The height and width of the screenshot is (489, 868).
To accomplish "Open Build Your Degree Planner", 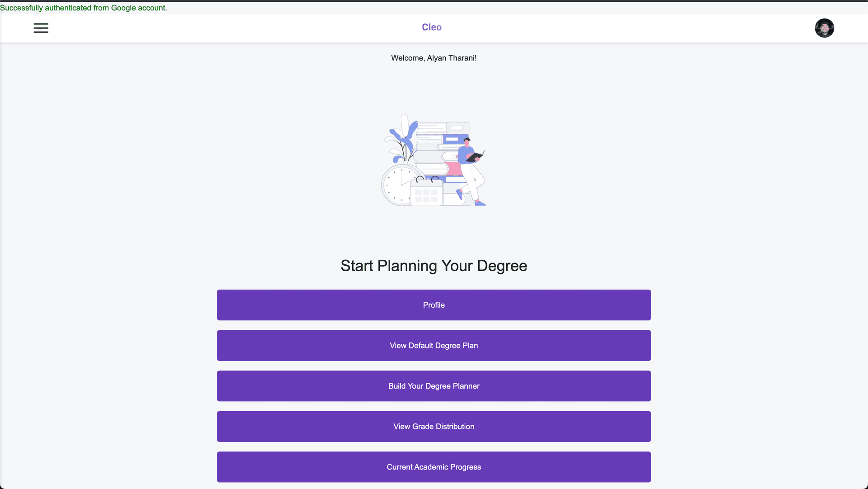I will click(434, 386).
